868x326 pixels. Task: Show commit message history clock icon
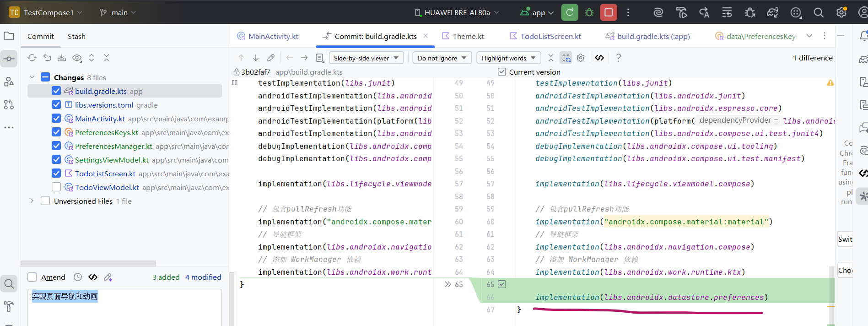78,277
